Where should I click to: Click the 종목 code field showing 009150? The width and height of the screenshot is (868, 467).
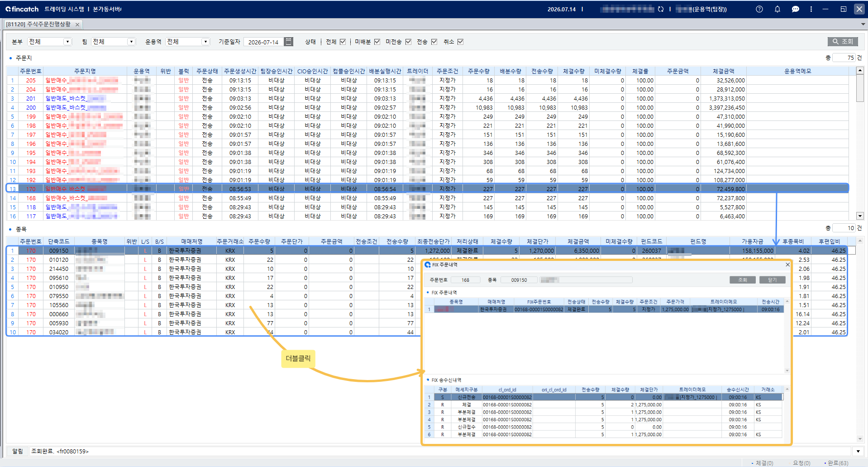pos(519,280)
